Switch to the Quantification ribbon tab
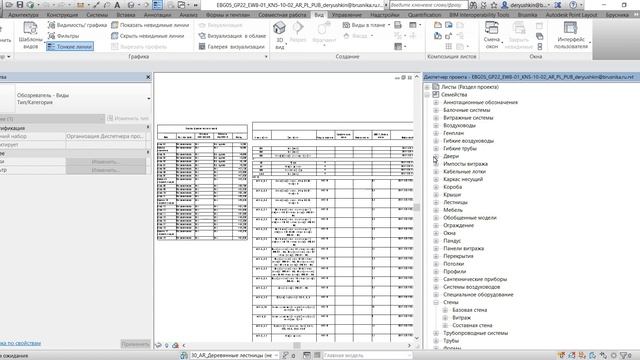Screen dimensions: 640x360 [424, 15]
